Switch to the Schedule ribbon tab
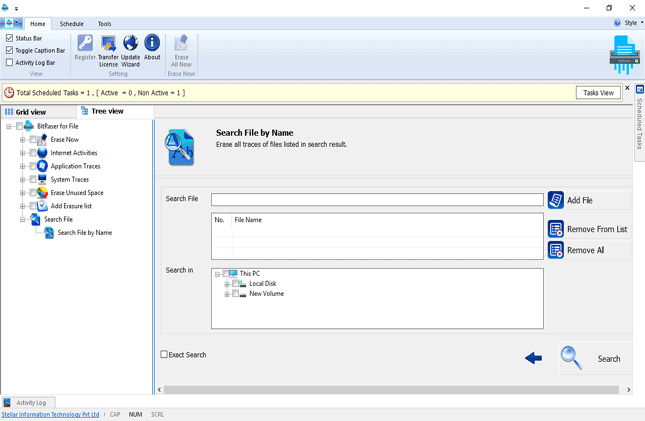This screenshot has width=645, height=421. tap(72, 24)
